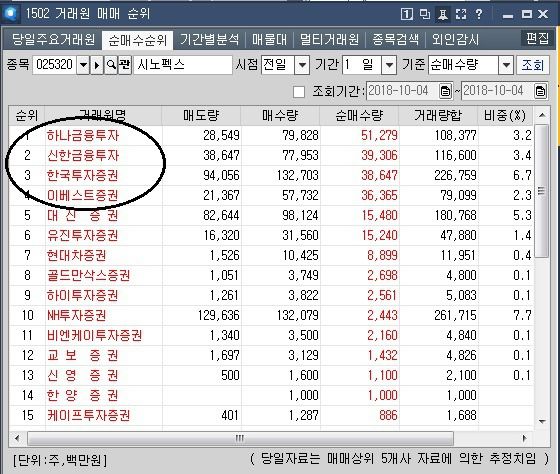560x474 pixels.
Task: Click the stock code input 025320
Action: [x=54, y=65]
